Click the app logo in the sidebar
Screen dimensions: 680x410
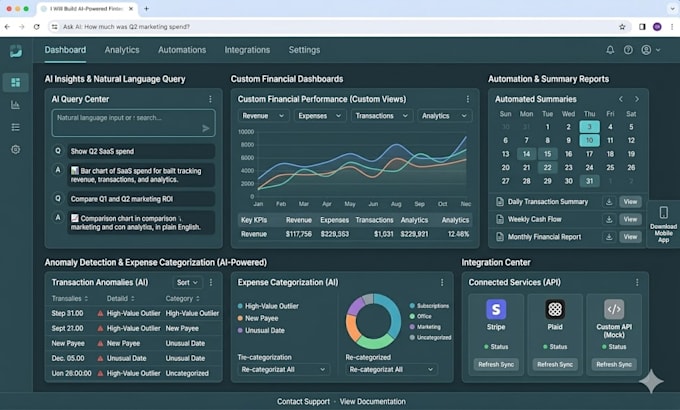pos(16,51)
